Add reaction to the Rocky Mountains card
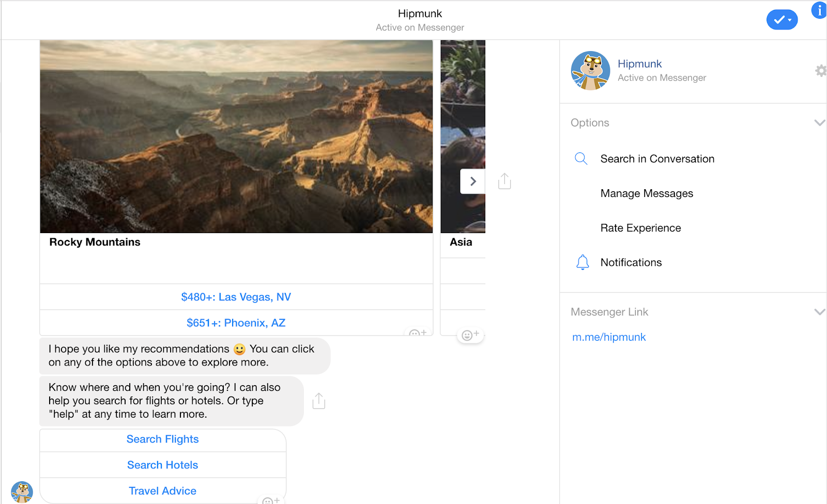The height and width of the screenshot is (504, 827). click(418, 333)
